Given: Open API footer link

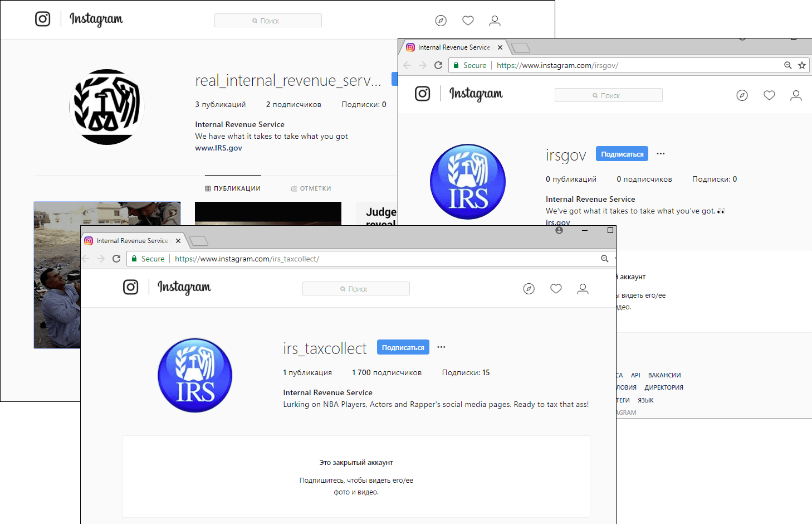Looking at the screenshot, I should 635,375.
